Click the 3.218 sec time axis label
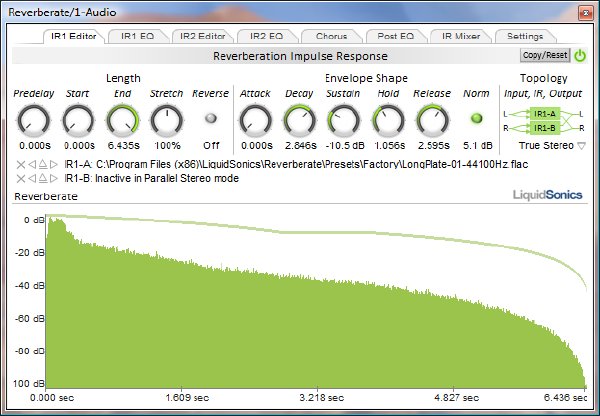This screenshot has height=416, width=600. point(321,398)
